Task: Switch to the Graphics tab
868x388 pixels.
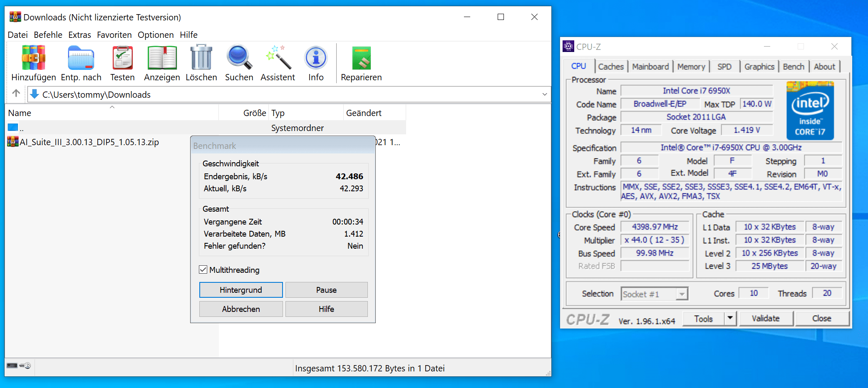Action: pyautogui.click(x=759, y=67)
